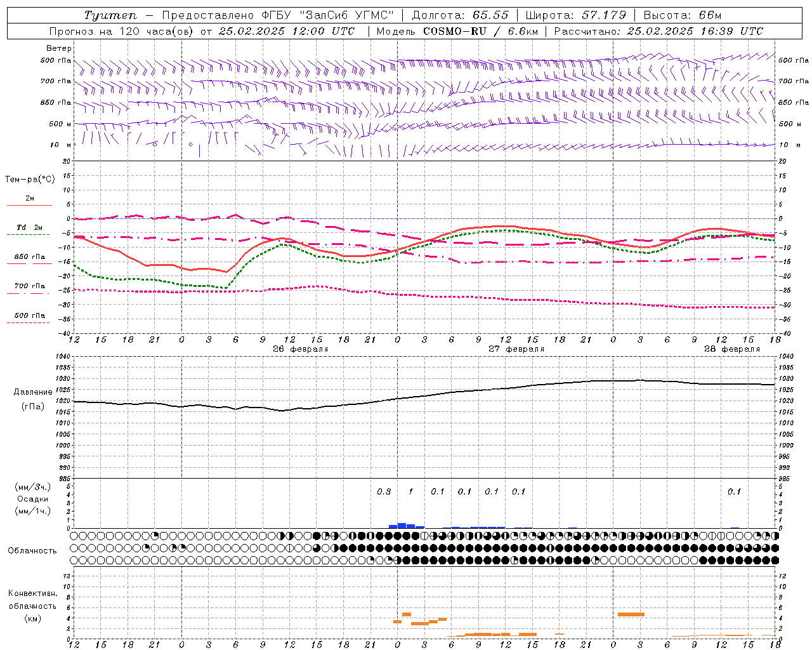Select the "Предоставлено ФГБУ ЗапСиб УГМС" provider text
The height and width of the screenshot is (650, 812).
(278, 15)
